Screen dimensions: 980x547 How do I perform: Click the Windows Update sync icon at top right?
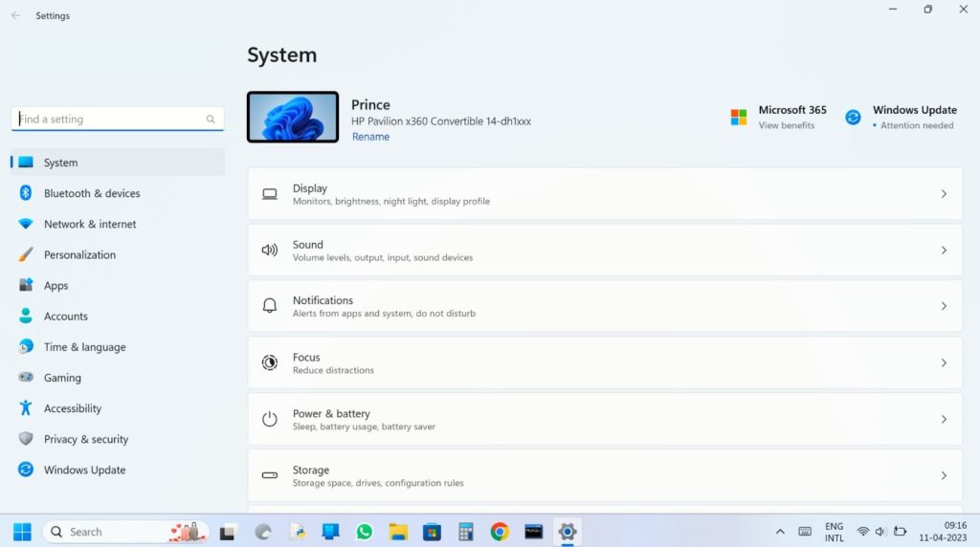coord(853,117)
